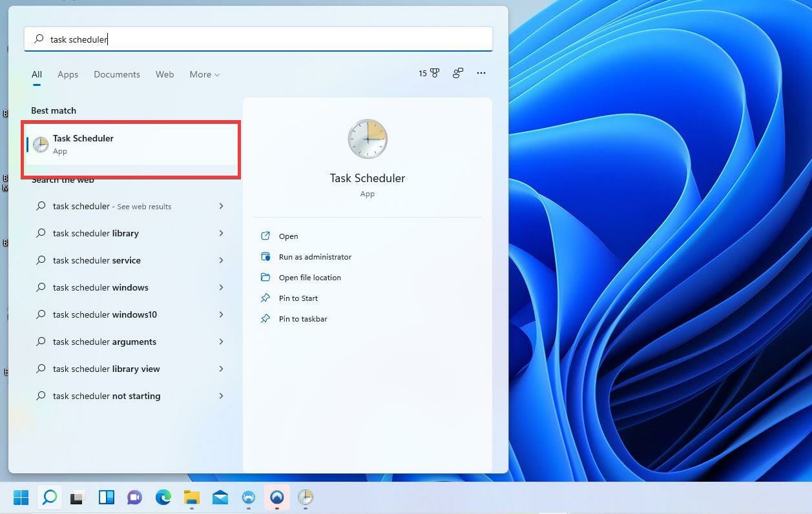This screenshot has width=812, height=514.
Task: Choose Pin to taskbar
Action: click(302, 319)
